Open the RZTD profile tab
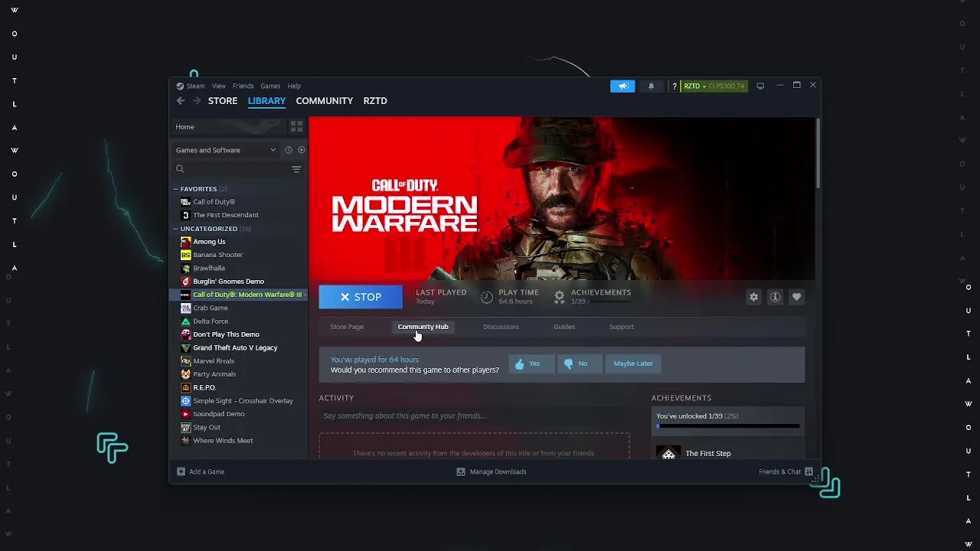980x551 pixels. [x=375, y=101]
